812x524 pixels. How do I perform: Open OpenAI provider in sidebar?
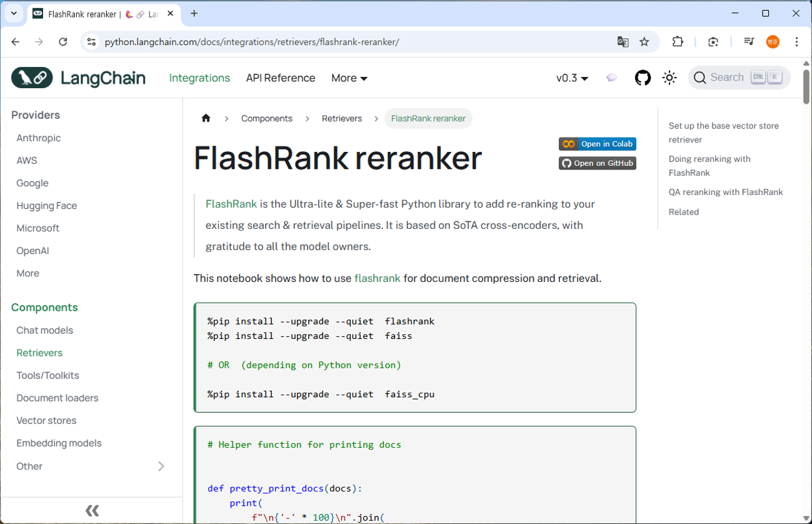(x=33, y=250)
